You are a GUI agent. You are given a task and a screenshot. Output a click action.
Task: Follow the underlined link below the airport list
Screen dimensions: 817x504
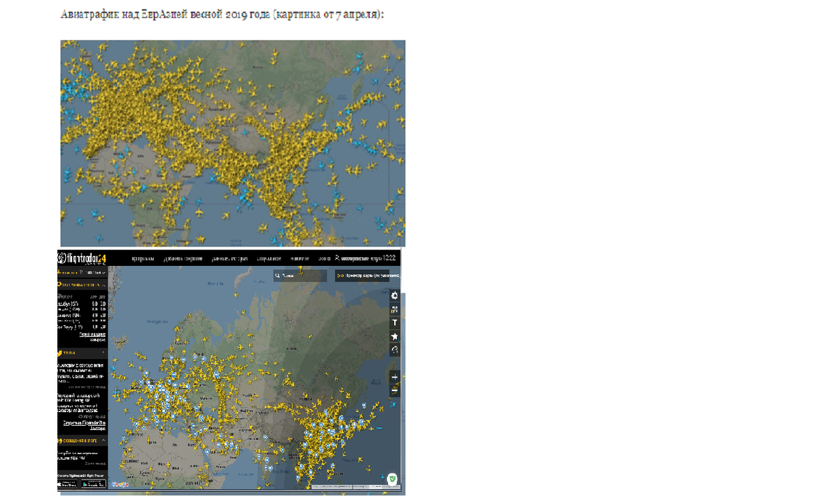[92, 335]
